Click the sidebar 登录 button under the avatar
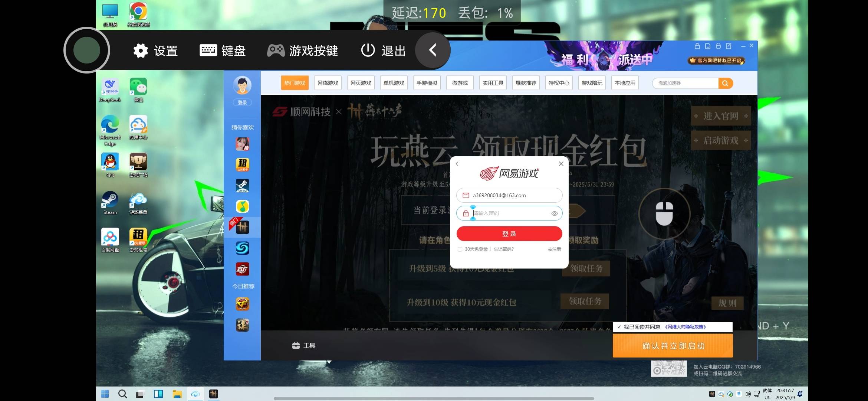The height and width of the screenshot is (401, 868). [242, 102]
